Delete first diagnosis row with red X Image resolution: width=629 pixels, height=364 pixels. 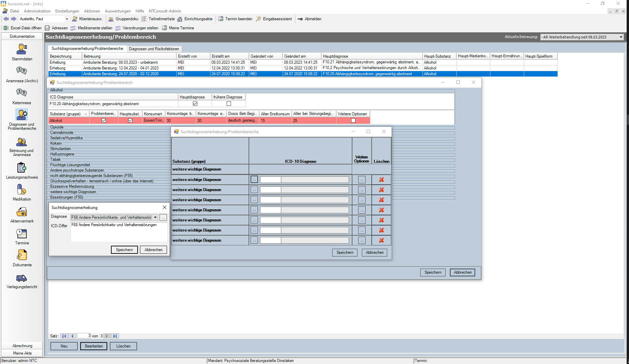(x=381, y=180)
